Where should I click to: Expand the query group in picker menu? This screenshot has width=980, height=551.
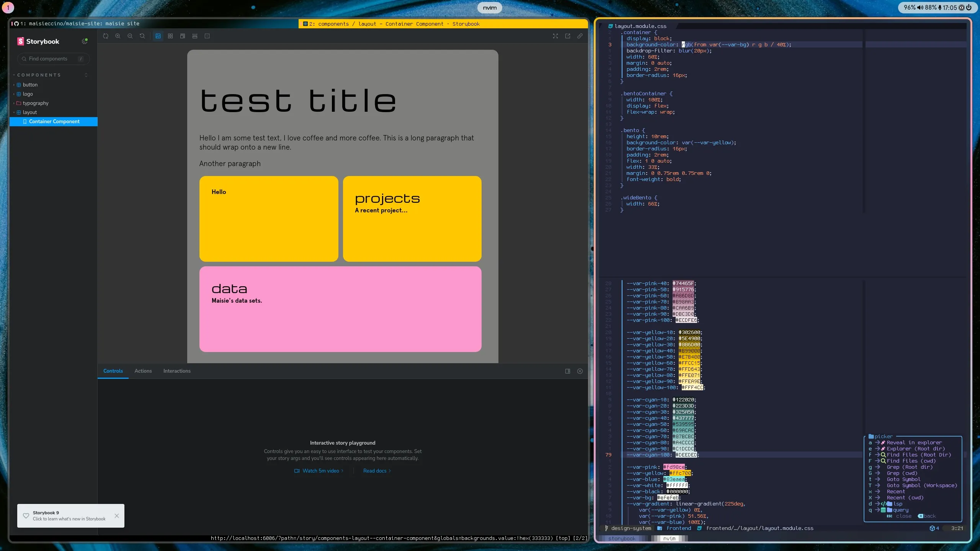[900, 510]
